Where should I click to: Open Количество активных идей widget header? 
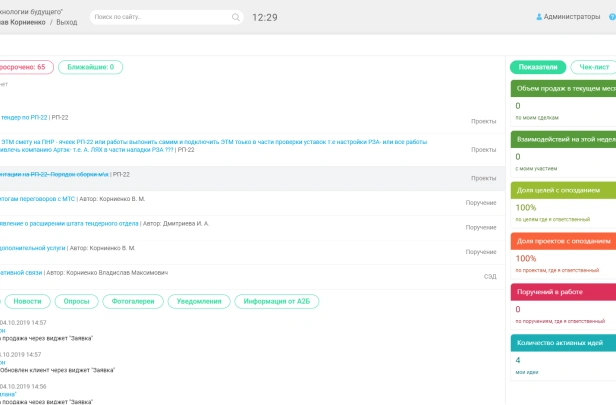tap(564, 342)
